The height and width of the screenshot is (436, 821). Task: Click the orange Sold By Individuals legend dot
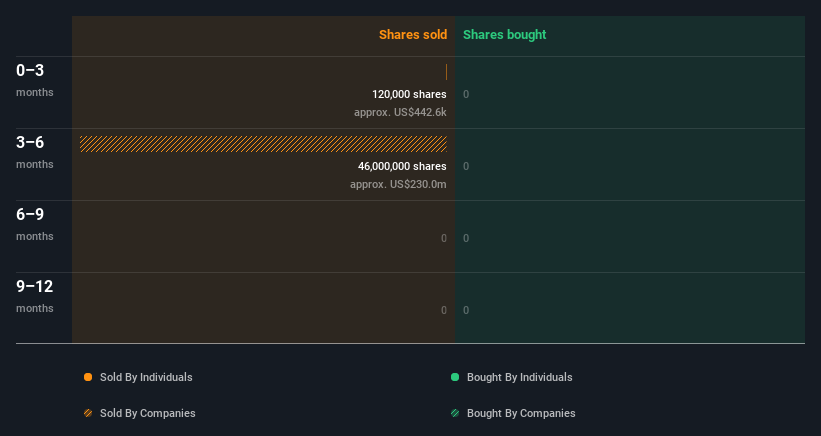[x=88, y=377]
